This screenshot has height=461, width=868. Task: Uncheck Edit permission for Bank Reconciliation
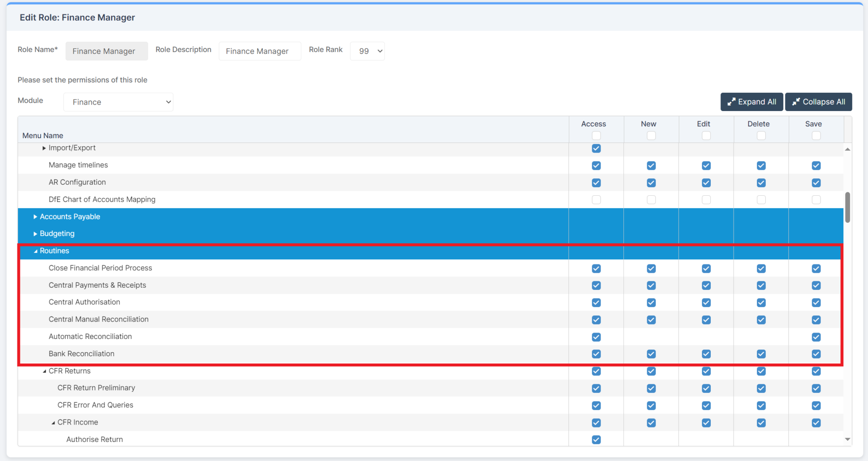(x=706, y=354)
